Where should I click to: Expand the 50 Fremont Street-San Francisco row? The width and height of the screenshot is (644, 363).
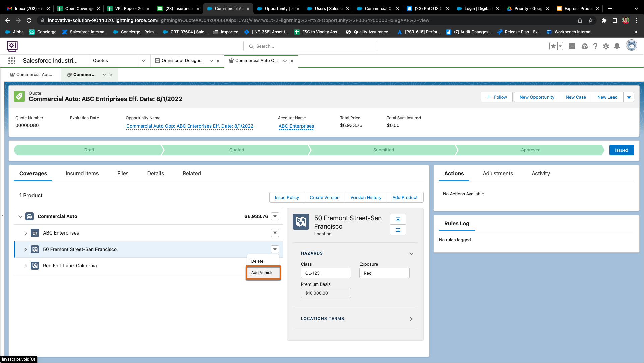tap(26, 249)
